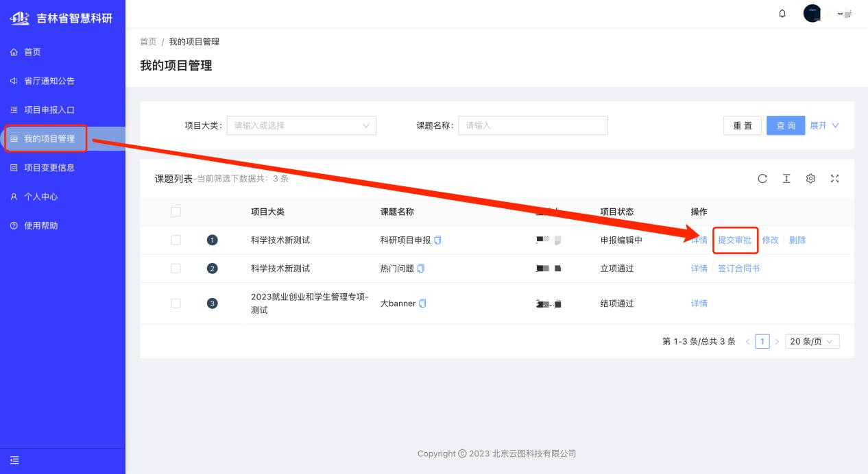Open the 20 条/页 page size dropdown

point(812,341)
